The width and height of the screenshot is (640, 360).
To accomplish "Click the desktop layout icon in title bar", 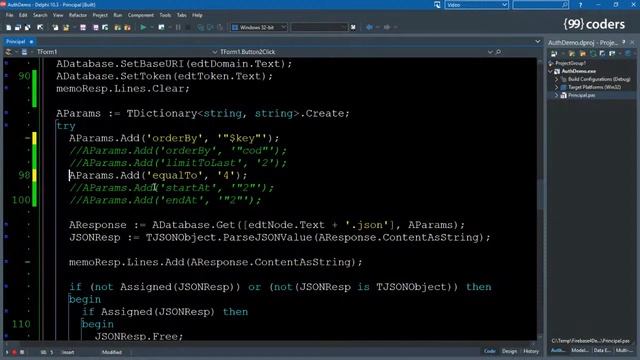I will tap(437, 5).
